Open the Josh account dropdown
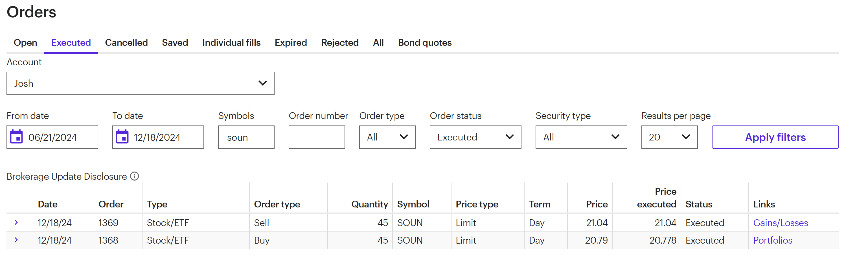This screenshot has width=868, height=273. pyautogui.click(x=140, y=83)
